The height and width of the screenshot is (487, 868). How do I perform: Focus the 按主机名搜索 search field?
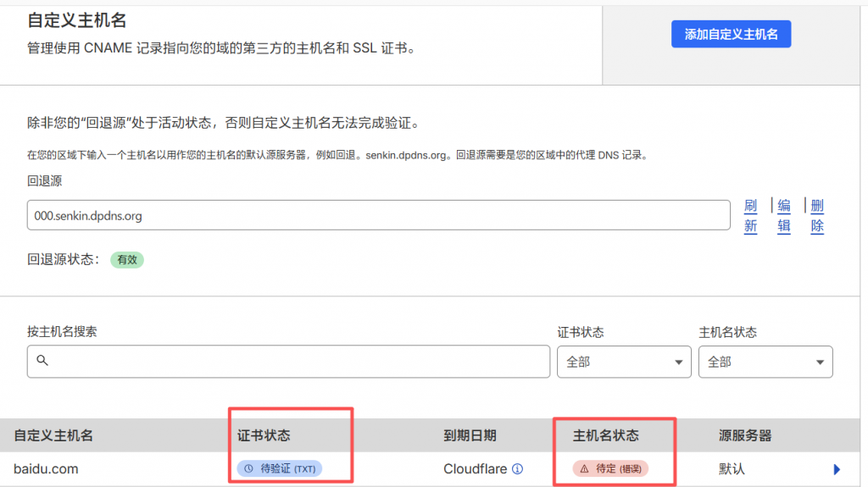(x=297, y=362)
